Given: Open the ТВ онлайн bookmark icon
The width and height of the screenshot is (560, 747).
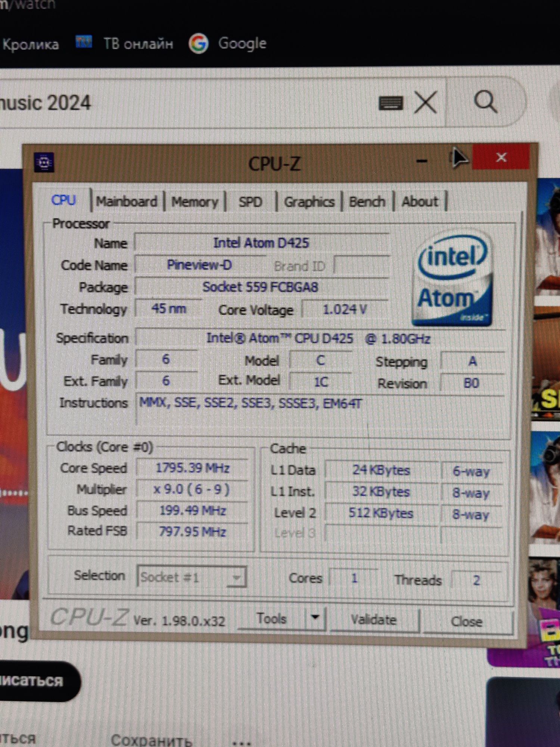Looking at the screenshot, I should 84,41.
